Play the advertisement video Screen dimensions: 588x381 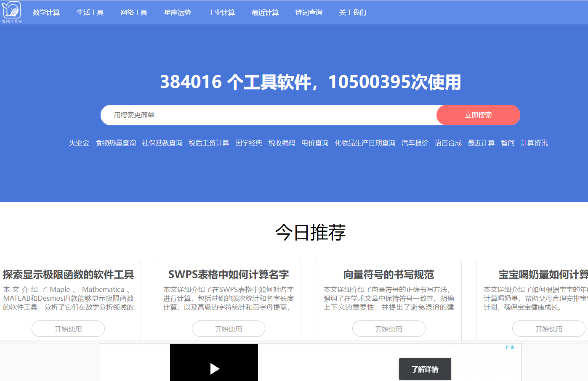215,369
